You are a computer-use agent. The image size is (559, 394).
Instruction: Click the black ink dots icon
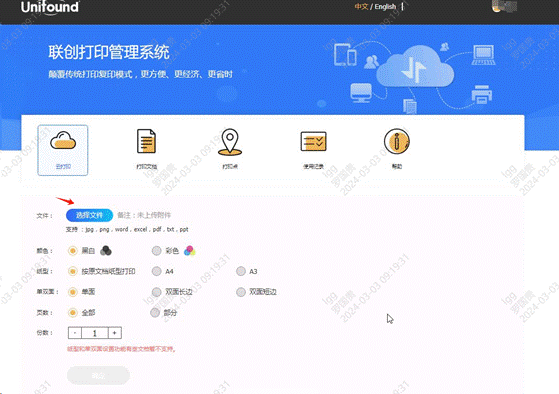pyautogui.click(x=106, y=251)
